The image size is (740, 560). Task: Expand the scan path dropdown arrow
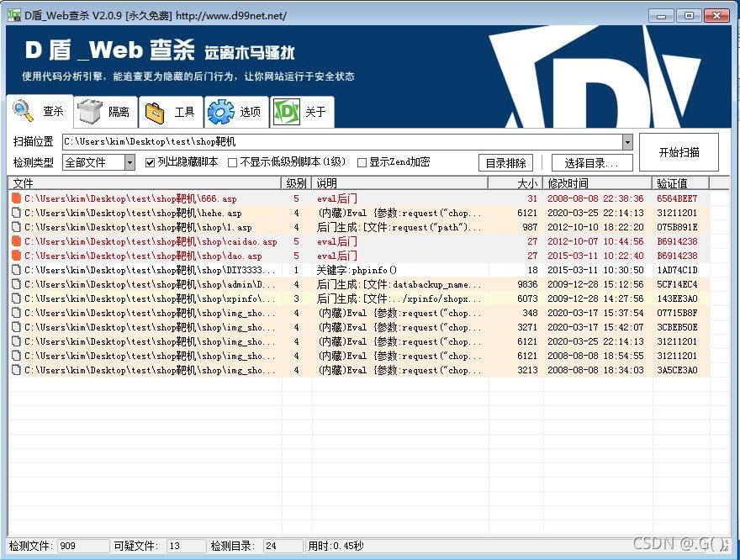coord(627,141)
